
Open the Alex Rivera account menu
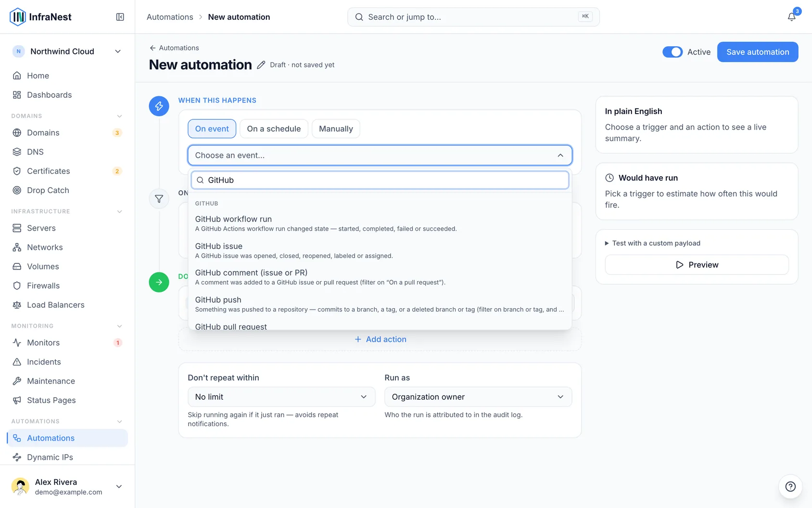(67, 486)
